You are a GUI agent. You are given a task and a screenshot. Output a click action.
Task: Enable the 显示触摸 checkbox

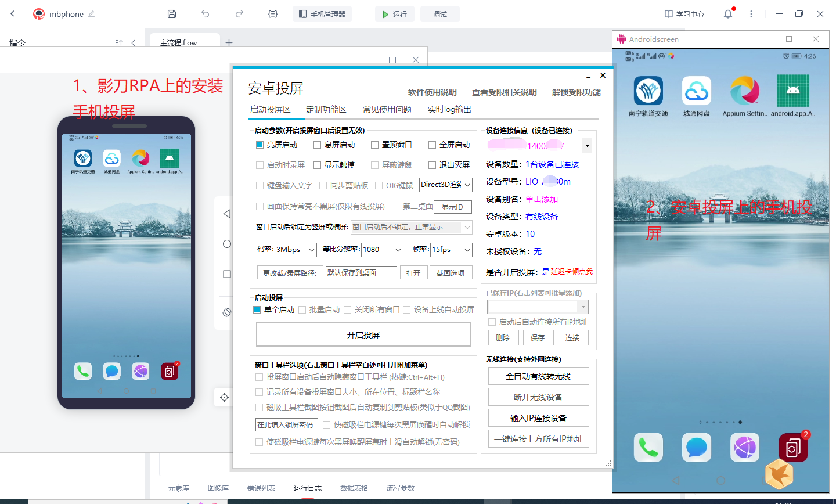click(x=317, y=165)
